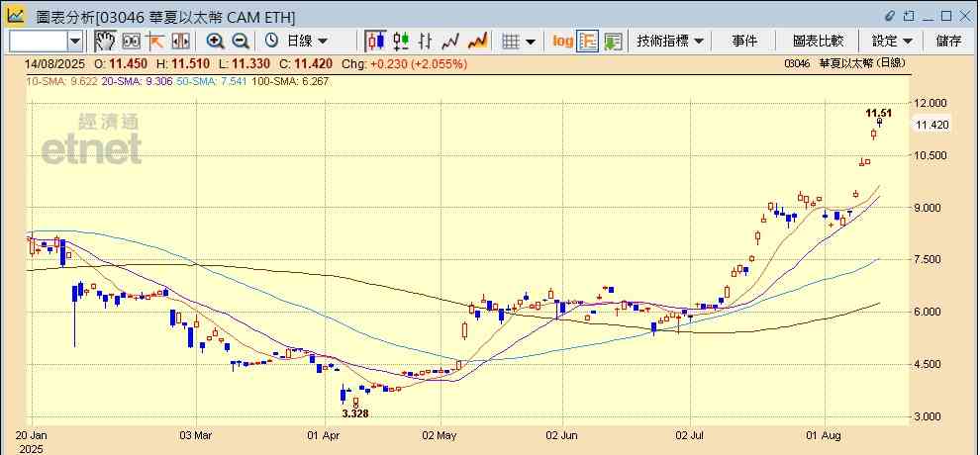Click the binoculars-style view icon
This screenshot has width=980, height=455.
(131, 42)
